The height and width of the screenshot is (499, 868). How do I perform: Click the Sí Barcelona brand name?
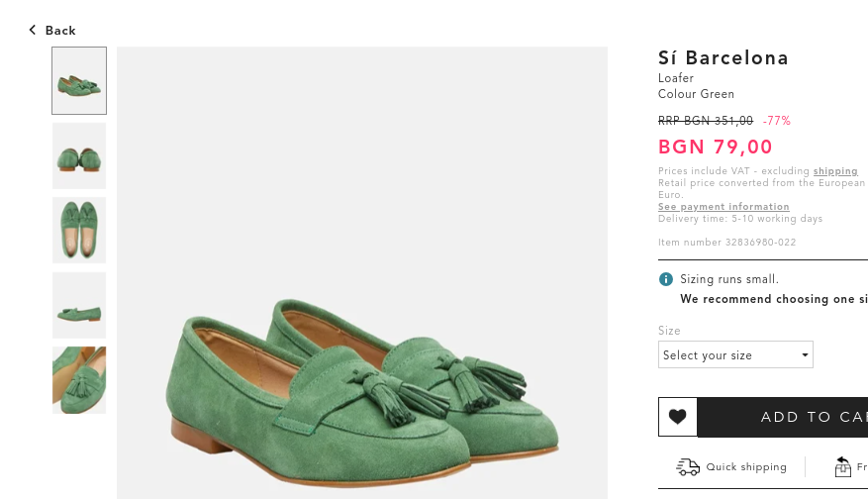click(723, 57)
